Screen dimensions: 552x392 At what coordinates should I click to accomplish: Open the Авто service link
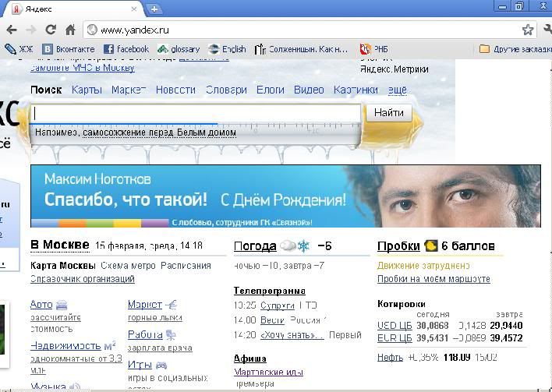coord(41,305)
